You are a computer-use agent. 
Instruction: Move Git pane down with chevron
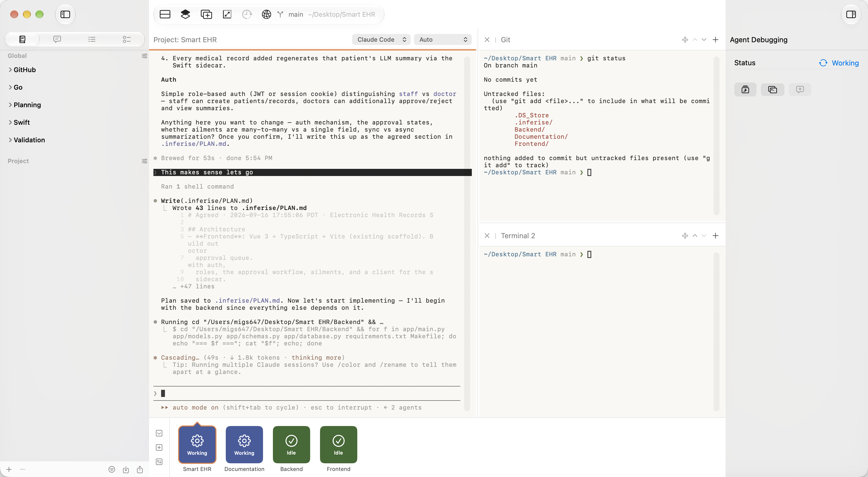[704, 40]
